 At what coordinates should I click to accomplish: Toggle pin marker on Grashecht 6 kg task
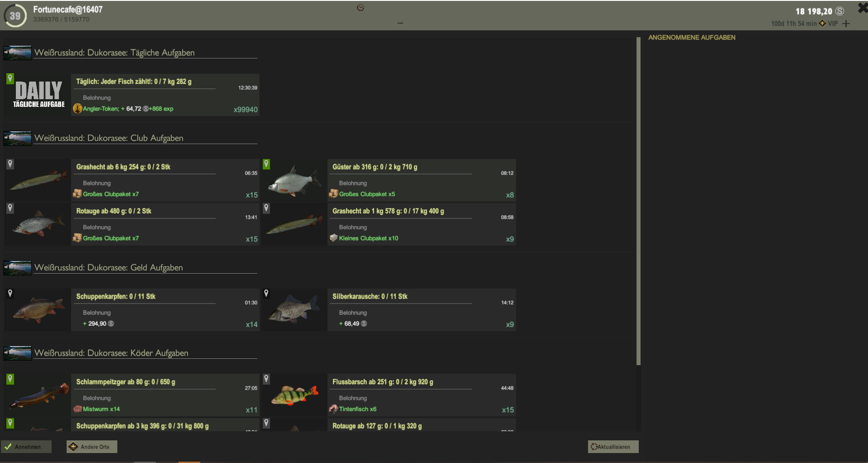[10, 164]
